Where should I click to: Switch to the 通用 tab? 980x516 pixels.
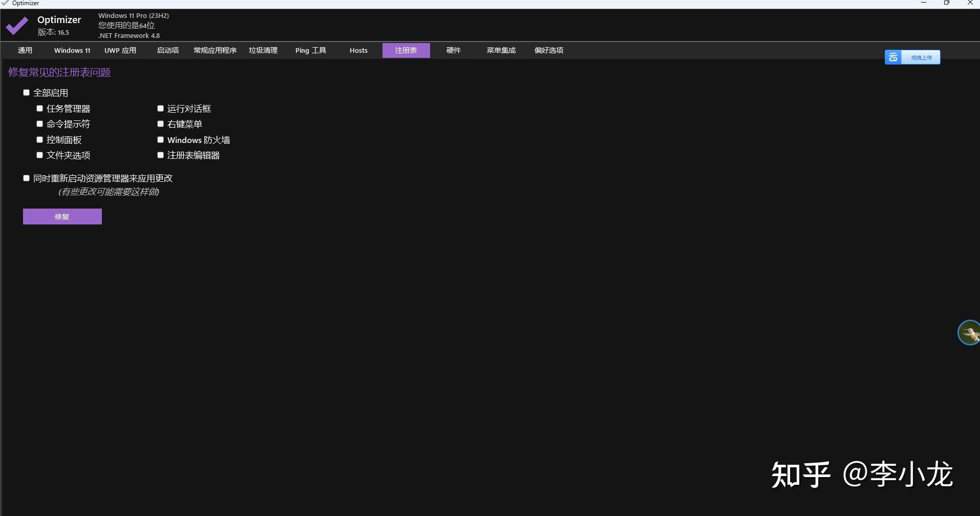coord(25,50)
